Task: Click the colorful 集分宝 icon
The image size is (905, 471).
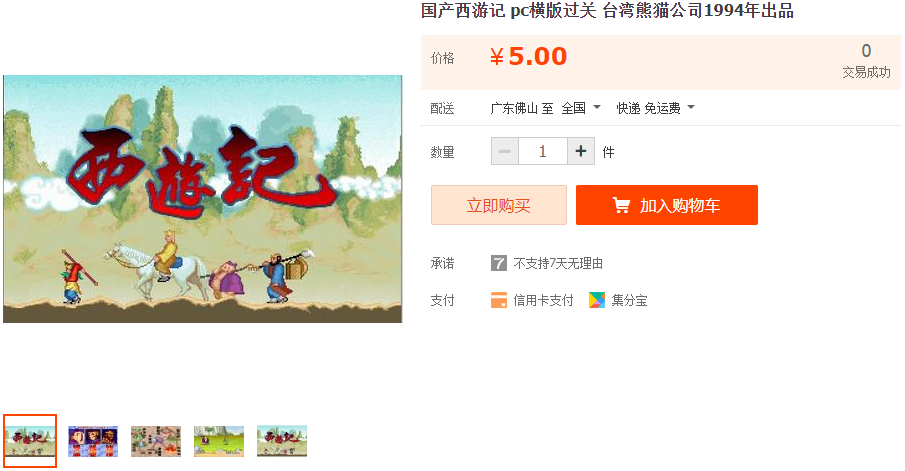Action: point(597,300)
